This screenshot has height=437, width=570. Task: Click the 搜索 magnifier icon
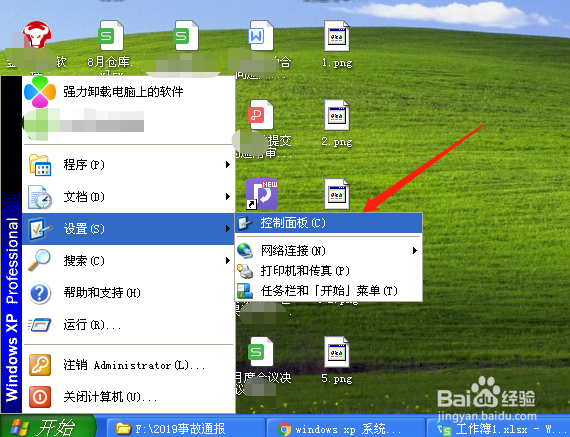39,260
